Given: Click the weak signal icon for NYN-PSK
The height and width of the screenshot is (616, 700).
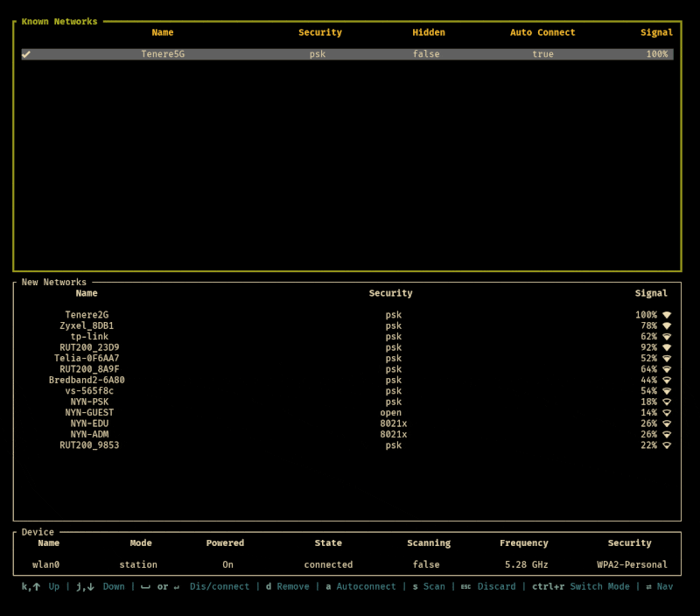Looking at the screenshot, I should [x=667, y=402].
